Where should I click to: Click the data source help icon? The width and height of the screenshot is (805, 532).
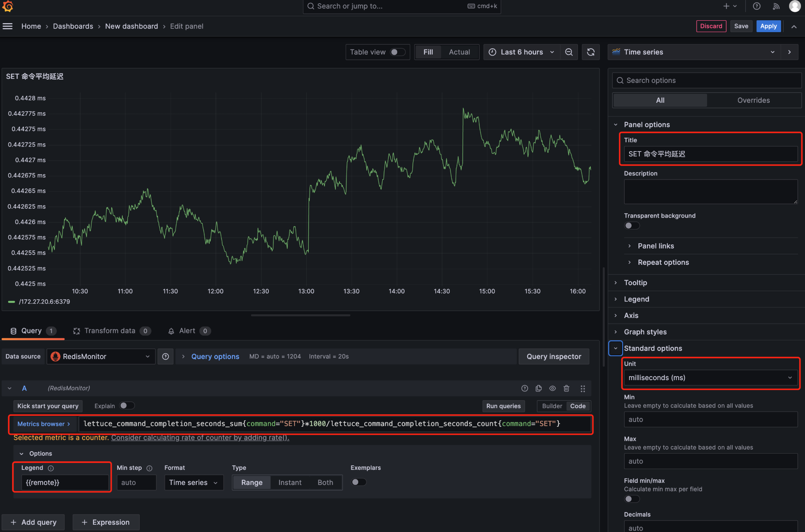click(x=166, y=357)
